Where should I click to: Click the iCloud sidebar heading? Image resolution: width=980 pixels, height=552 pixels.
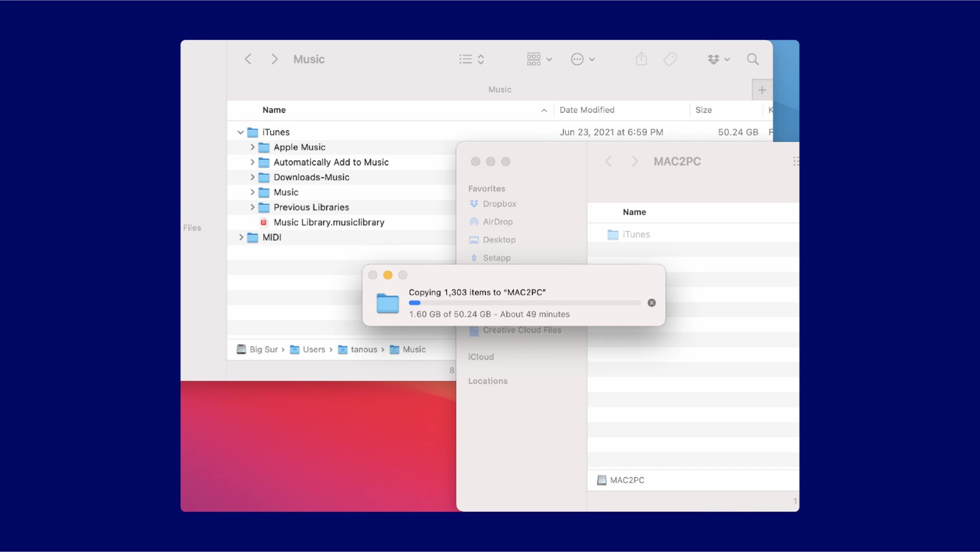pos(481,357)
